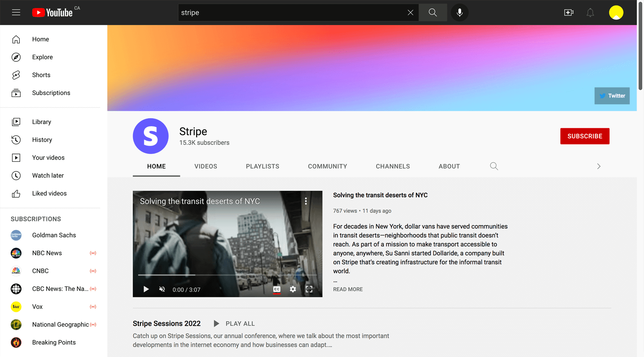This screenshot has width=644, height=357.
Task: Open Library in the sidebar
Action: [x=50, y=122]
